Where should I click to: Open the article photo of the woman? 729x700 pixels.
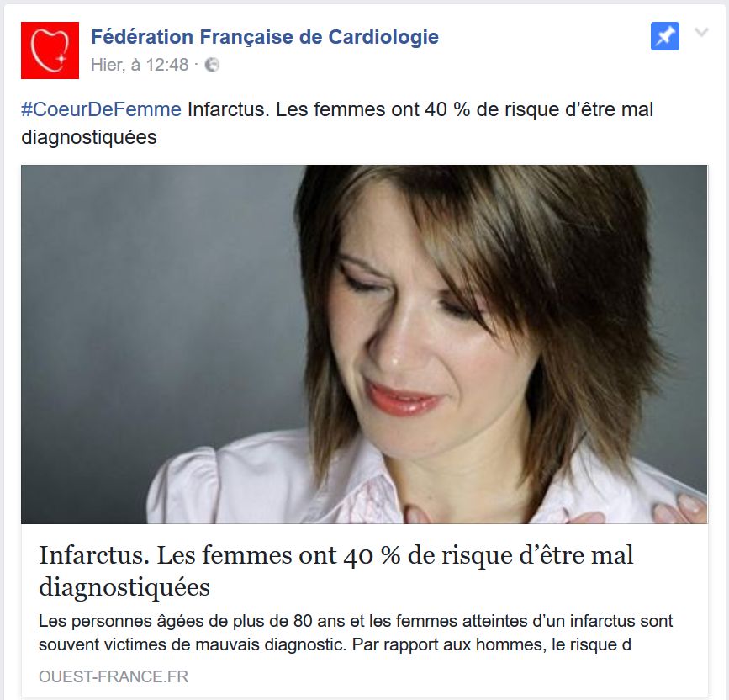(x=364, y=344)
